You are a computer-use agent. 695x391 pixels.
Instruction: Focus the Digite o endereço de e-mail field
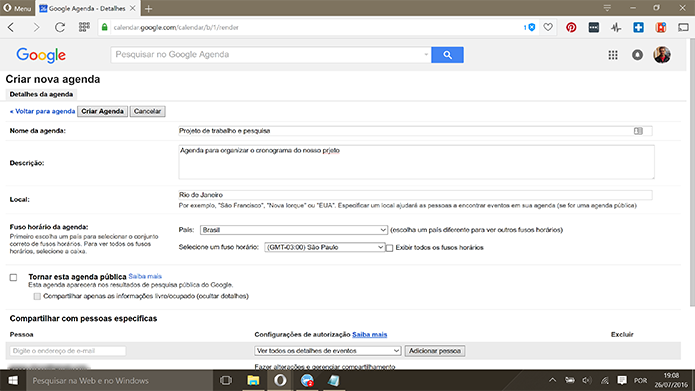[x=67, y=351]
